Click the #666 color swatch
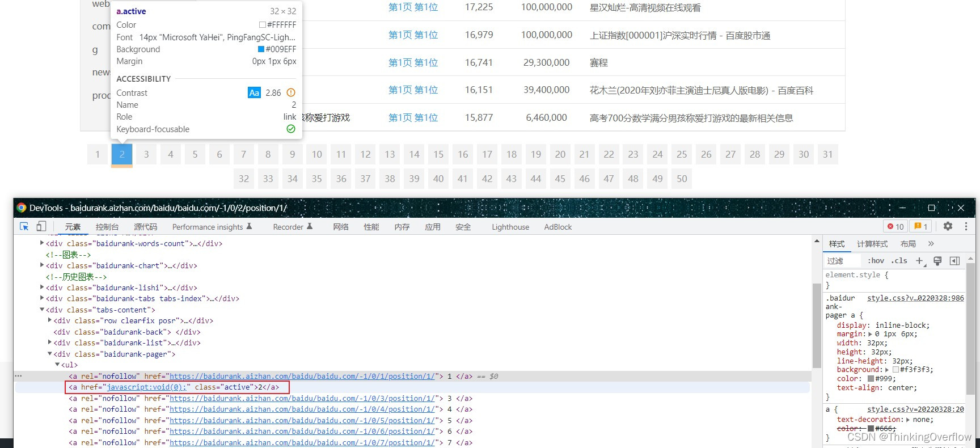 pos(871,429)
